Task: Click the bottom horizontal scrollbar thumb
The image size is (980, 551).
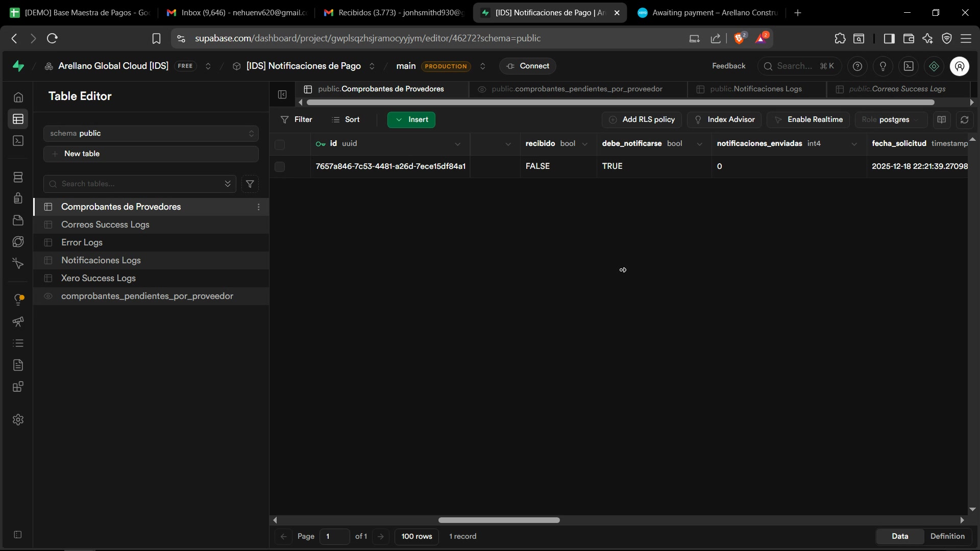Action: [499, 520]
